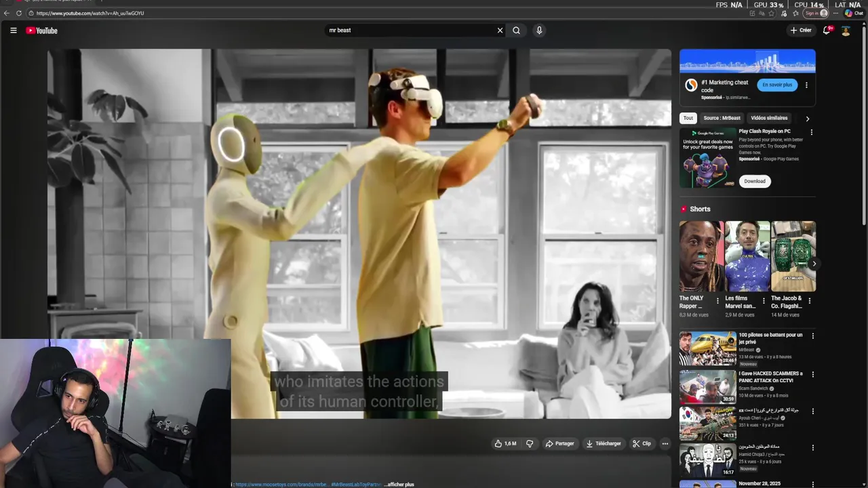Open the YouTube account avatar menu
The height and width of the screenshot is (488, 868).
click(846, 30)
